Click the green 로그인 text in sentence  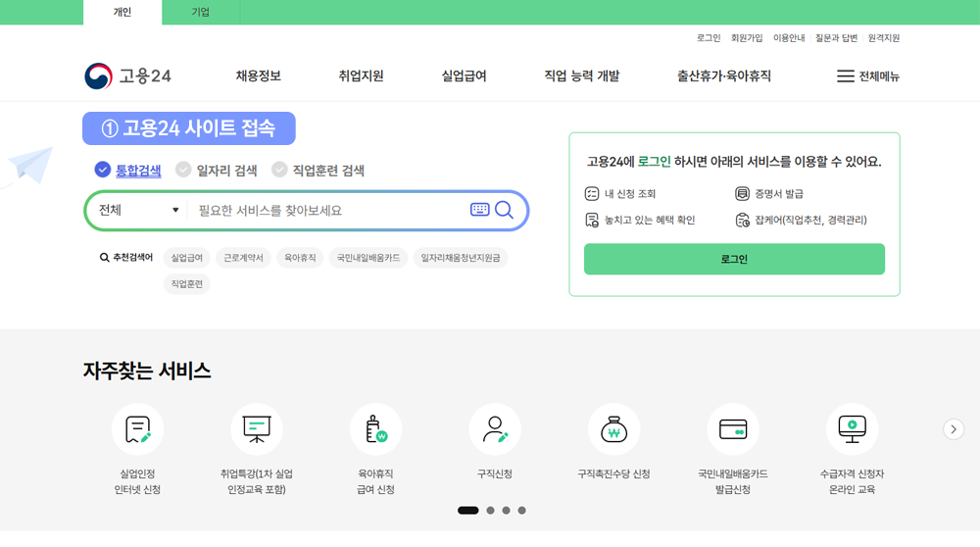654,162
